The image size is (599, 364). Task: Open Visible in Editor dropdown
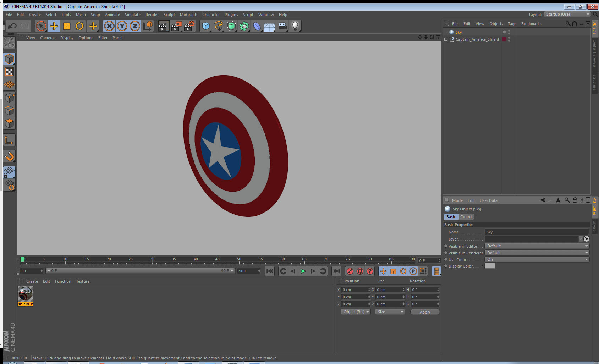537,246
